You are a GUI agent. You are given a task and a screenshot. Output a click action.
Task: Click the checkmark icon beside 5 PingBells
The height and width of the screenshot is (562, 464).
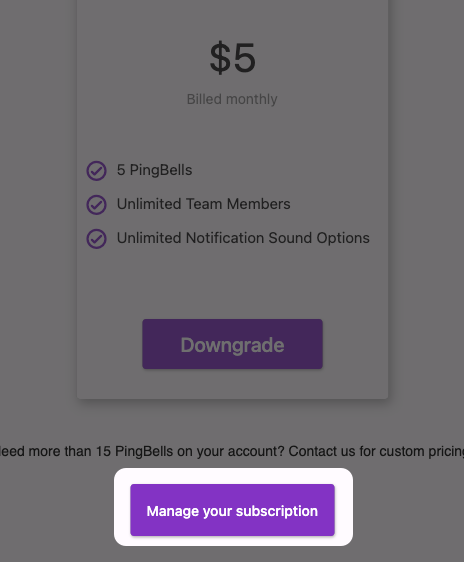[x=96, y=171]
